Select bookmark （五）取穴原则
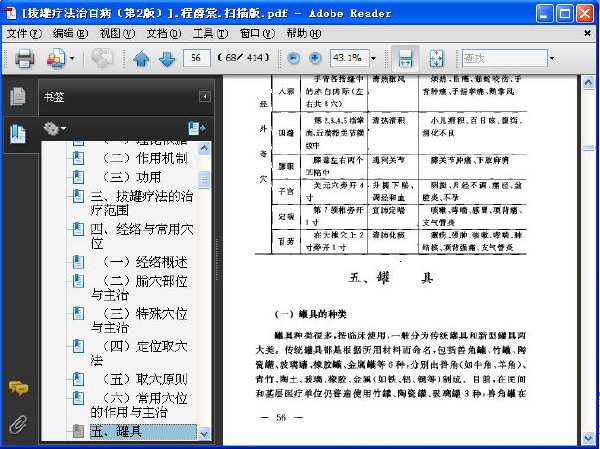Image resolution: width=600 pixels, height=449 pixels. (144, 379)
